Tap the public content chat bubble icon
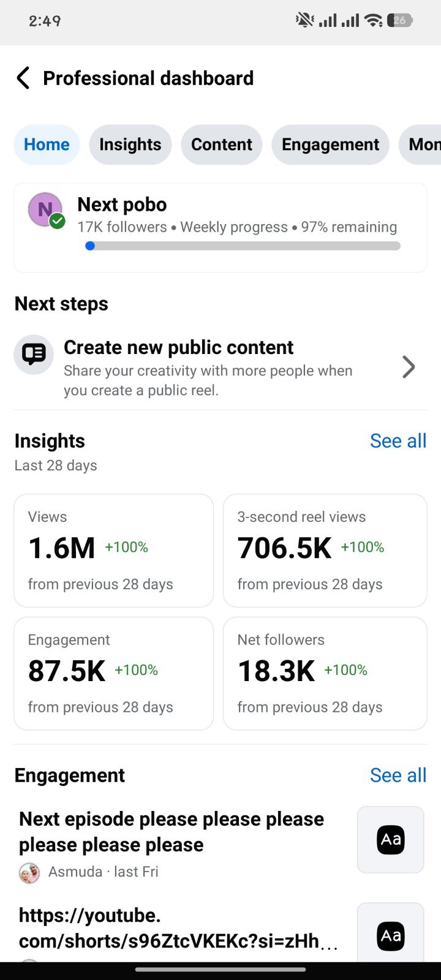Image resolution: width=441 pixels, height=980 pixels. click(x=34, y=354)
